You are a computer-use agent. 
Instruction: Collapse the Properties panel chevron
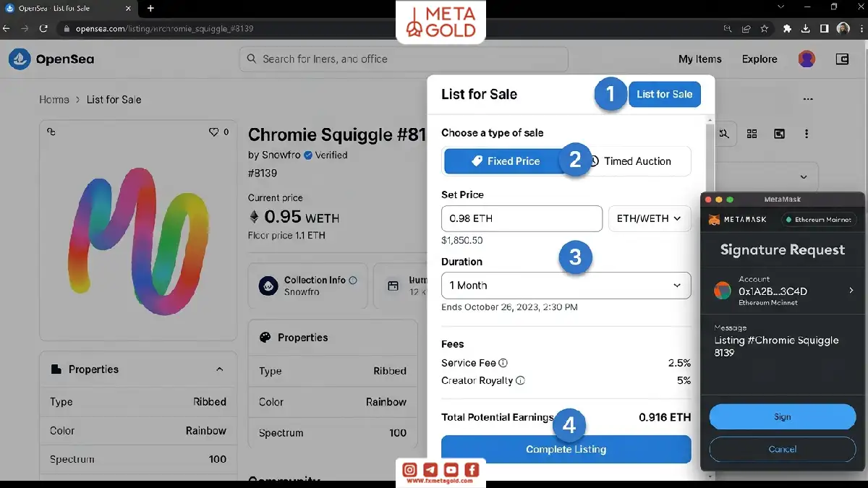[x=220, y=369]
